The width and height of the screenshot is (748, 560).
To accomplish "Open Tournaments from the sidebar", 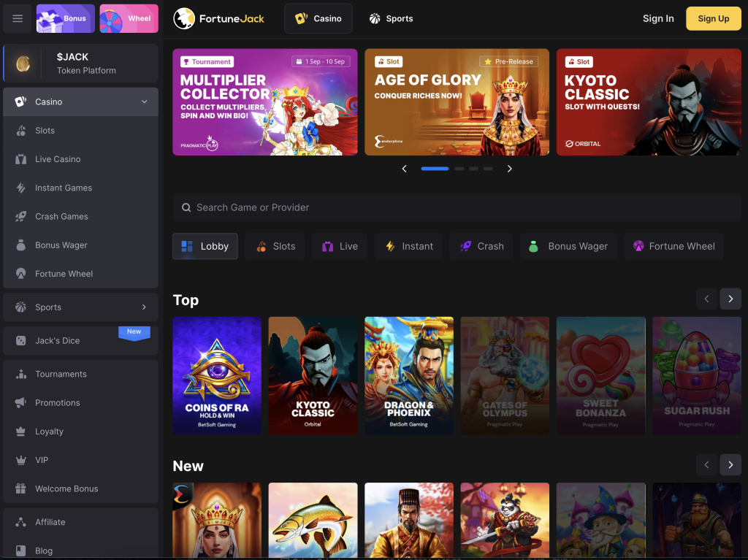I will point(80,374).
